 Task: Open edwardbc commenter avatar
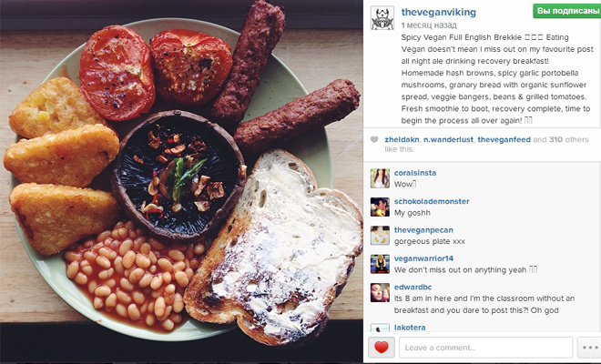(x=380, y=293)
